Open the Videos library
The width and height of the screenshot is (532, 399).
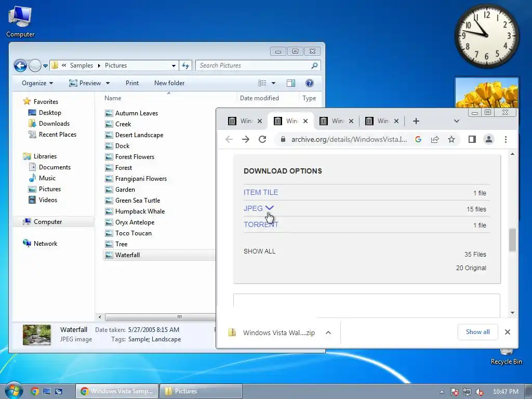coord(48,200)
